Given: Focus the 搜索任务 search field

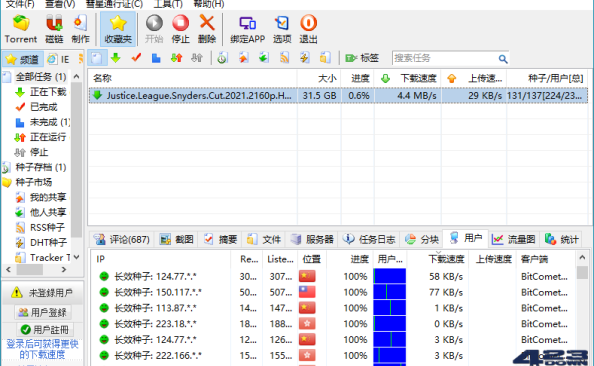Looking at the screenshot, I should [444, 58].
